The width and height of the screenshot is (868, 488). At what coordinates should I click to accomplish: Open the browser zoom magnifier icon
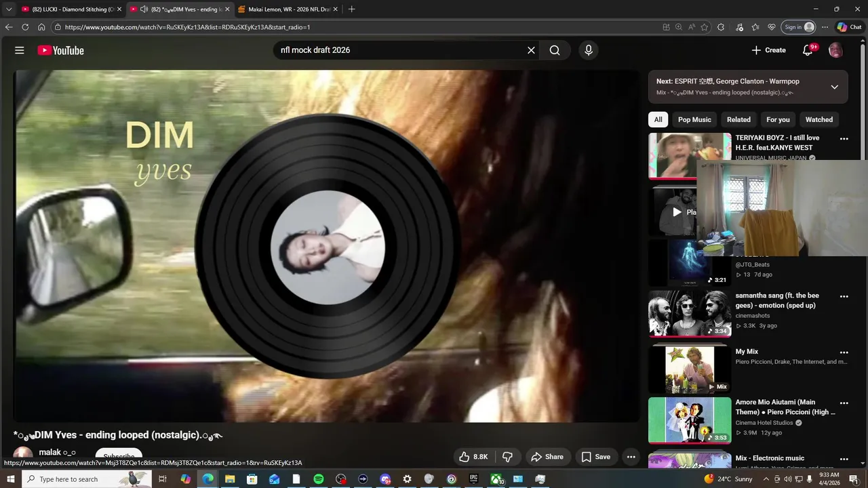tap(679, 27)
